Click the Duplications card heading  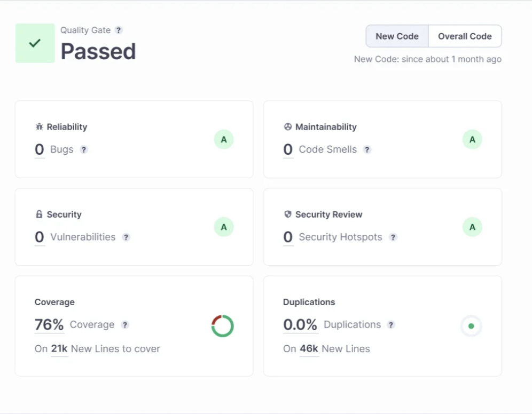pyautogui.click(x=309, y=302)
